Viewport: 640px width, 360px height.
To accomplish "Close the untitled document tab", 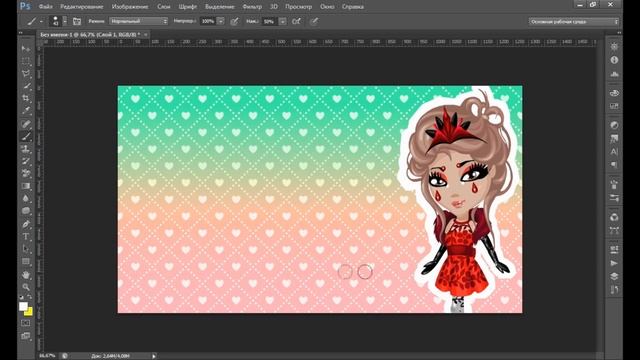I will click(x=146, y=35).
